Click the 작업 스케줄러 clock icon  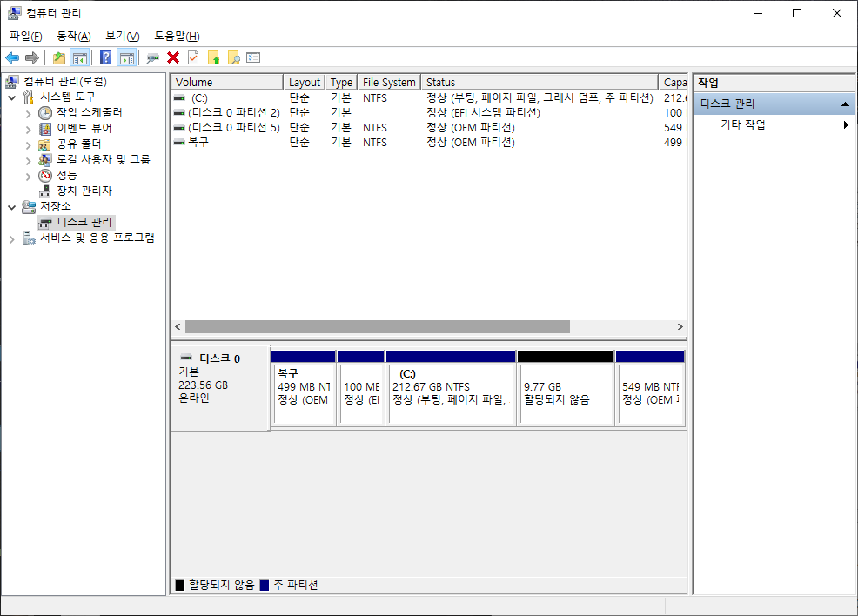click(45, 113)
